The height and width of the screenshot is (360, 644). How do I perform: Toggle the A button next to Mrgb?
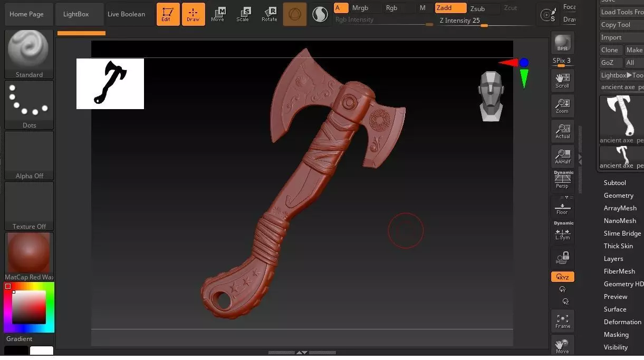[341, 8]
